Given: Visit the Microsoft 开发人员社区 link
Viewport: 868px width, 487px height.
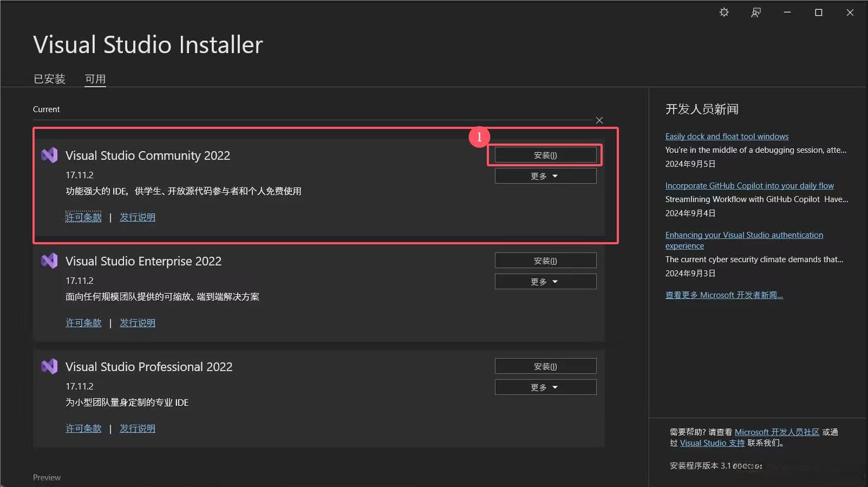Looking at the screenshot, I should [x=776, y=432].
